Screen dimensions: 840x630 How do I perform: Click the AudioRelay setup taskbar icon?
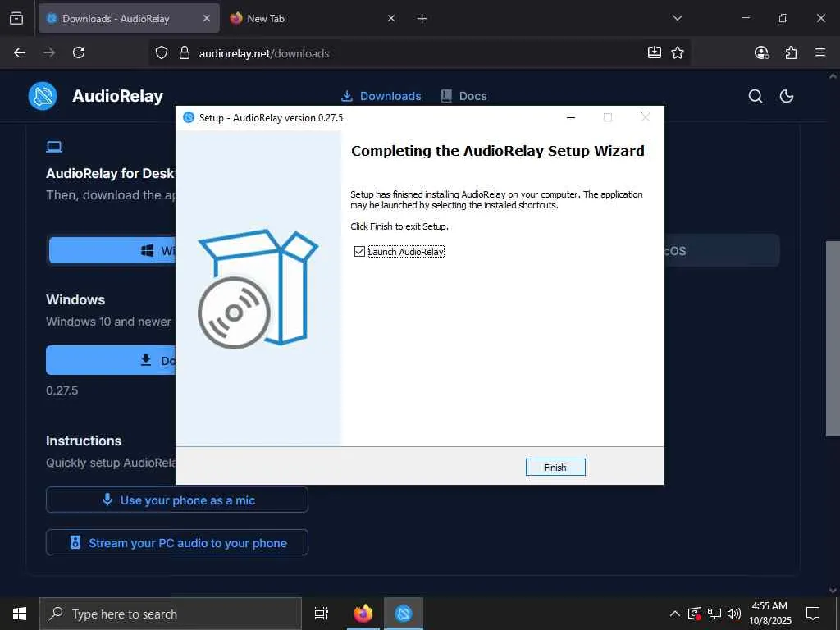(x=404, y=614)
